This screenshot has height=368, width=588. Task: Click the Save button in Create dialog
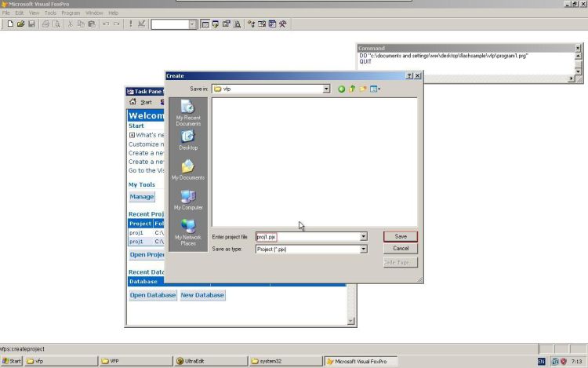[401, 236]
